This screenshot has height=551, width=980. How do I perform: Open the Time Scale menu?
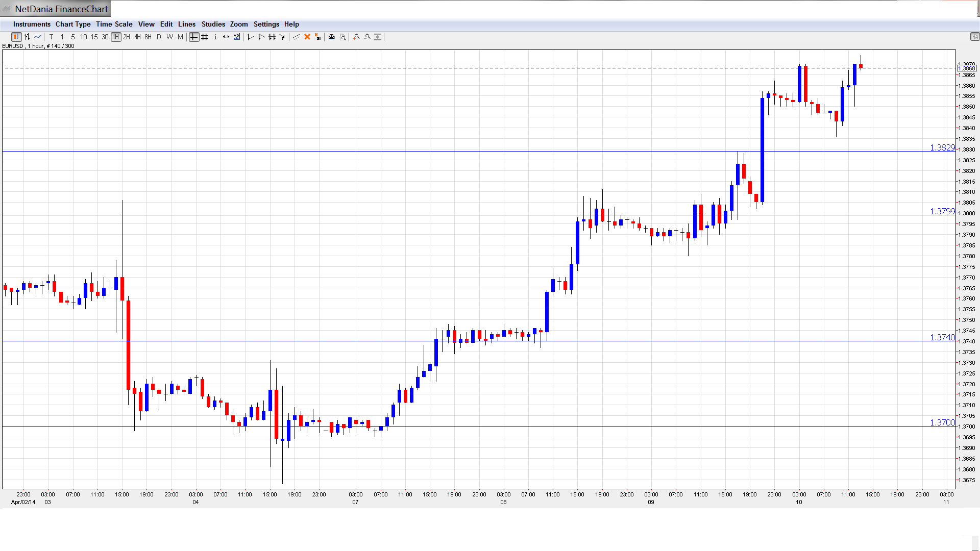[x=114, y=24]
